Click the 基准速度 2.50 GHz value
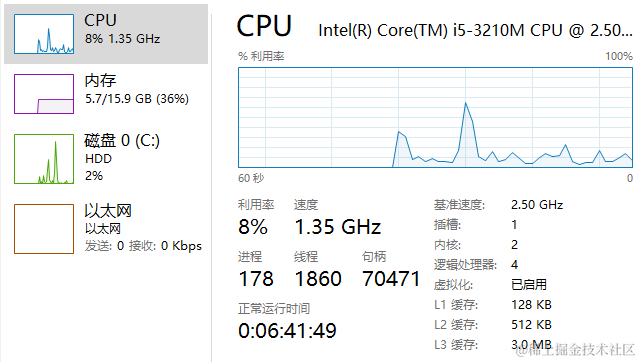The height and width of the screenshot is (362, 640). pos(537,204)
